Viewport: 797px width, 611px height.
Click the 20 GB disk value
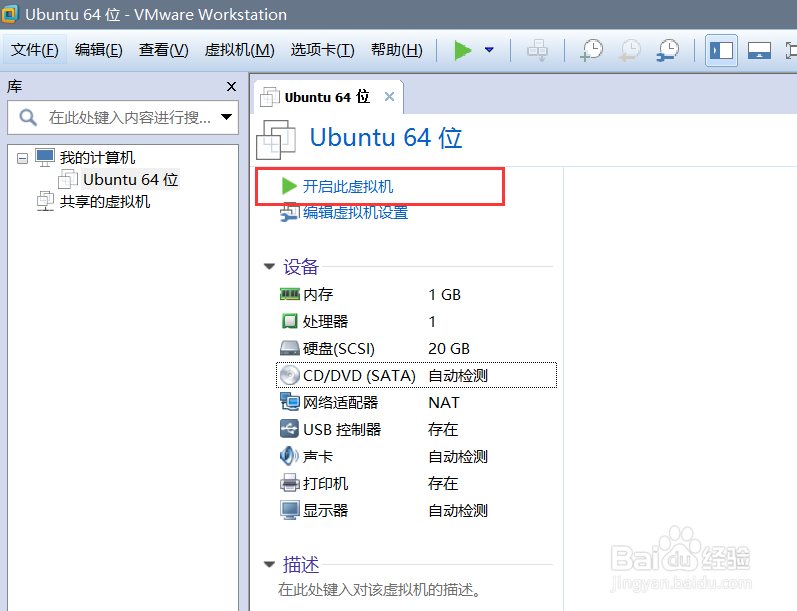pos(449,349)
